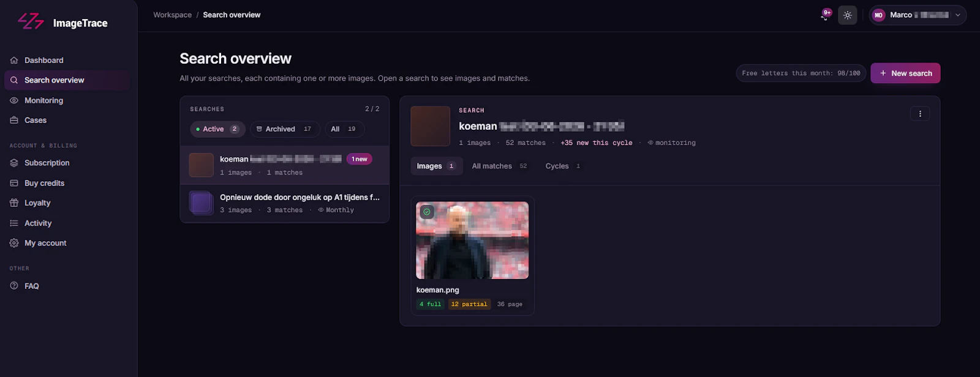This screenshot has width=980, height=377.
Task: Click the 1 new badge
Action: click(x=360, y=159)
